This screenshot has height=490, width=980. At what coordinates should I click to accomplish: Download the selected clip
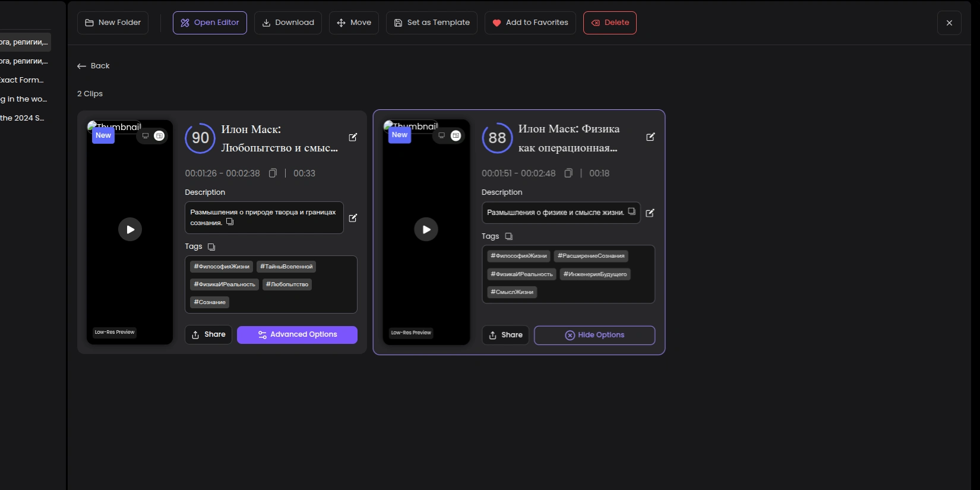pos(288,23)
